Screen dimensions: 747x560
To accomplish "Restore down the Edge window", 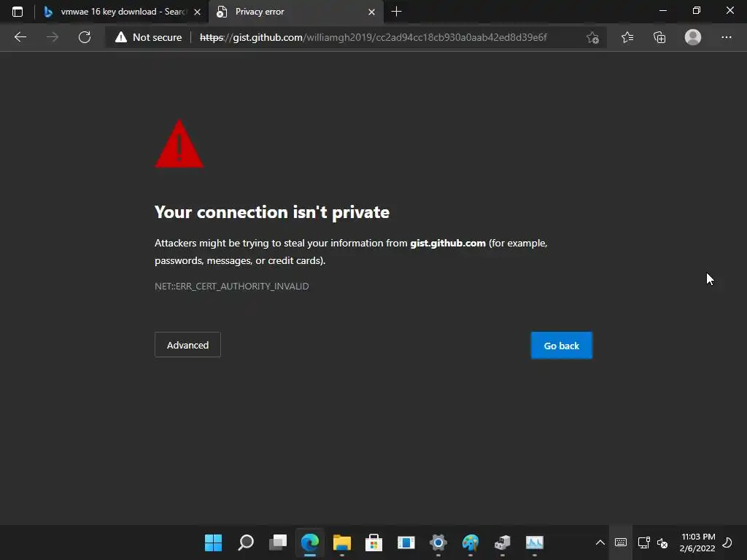I will click(x=697, y=10).
